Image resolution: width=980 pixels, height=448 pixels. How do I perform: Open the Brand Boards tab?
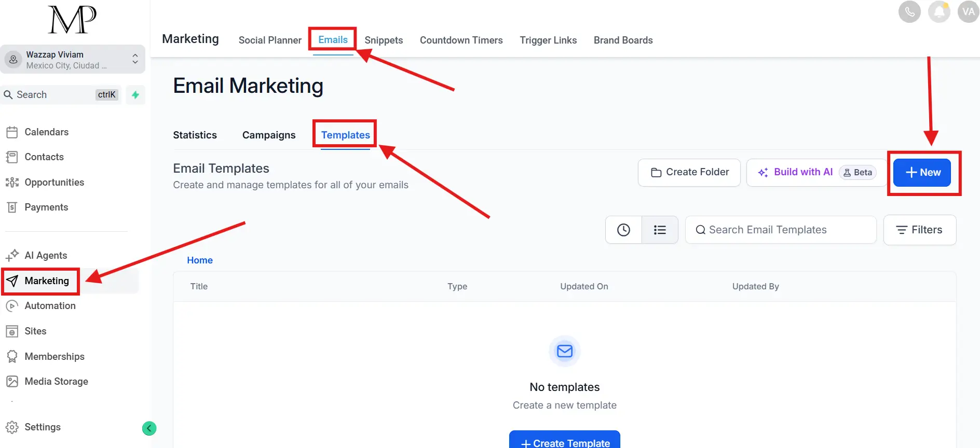[x=623, y=40]
